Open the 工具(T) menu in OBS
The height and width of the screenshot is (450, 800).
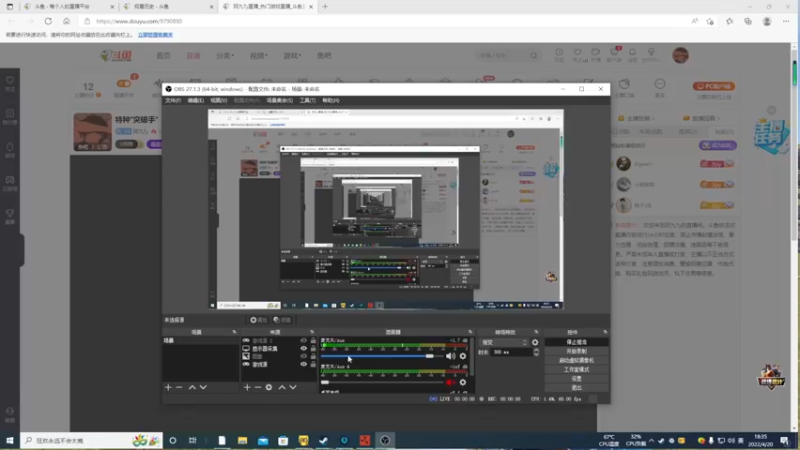[x=307, y=101]
